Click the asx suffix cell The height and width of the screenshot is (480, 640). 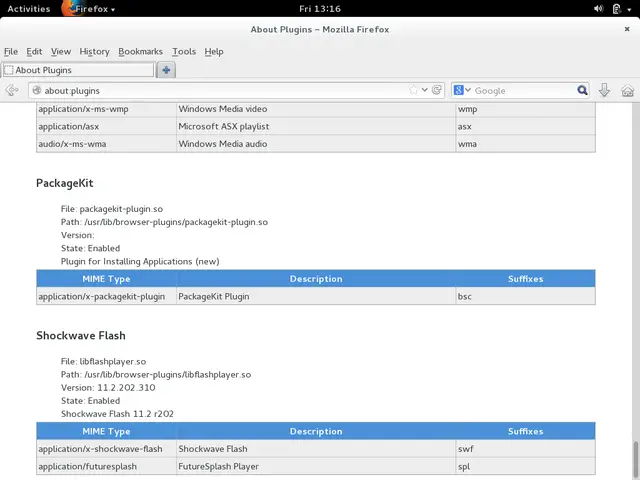(525, 127)
